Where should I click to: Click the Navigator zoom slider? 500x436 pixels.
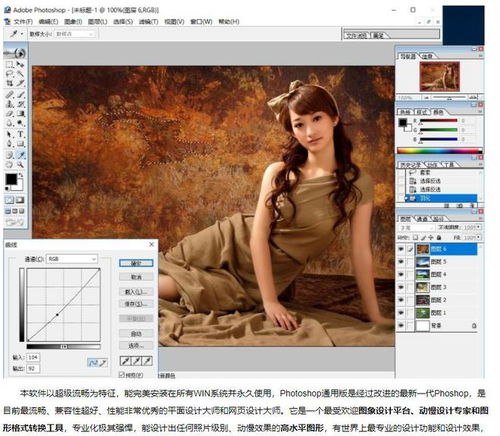click(x=449, y=97)
